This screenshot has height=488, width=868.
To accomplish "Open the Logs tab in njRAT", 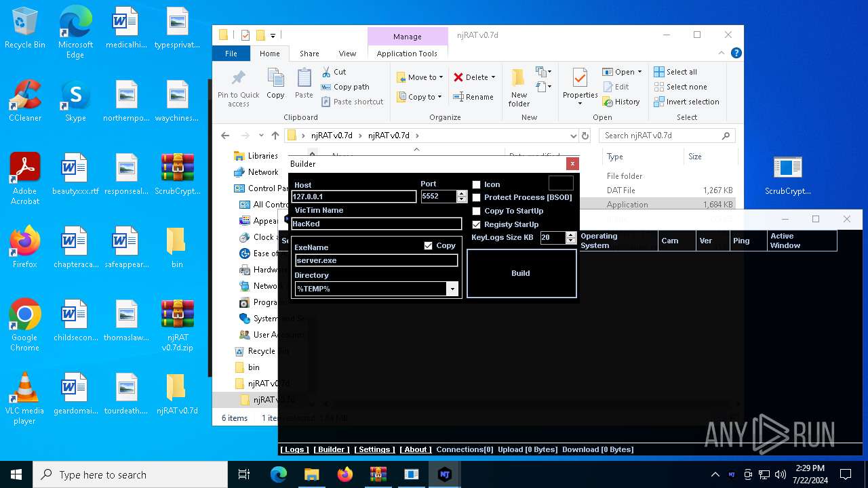I will tap(294, 449).
